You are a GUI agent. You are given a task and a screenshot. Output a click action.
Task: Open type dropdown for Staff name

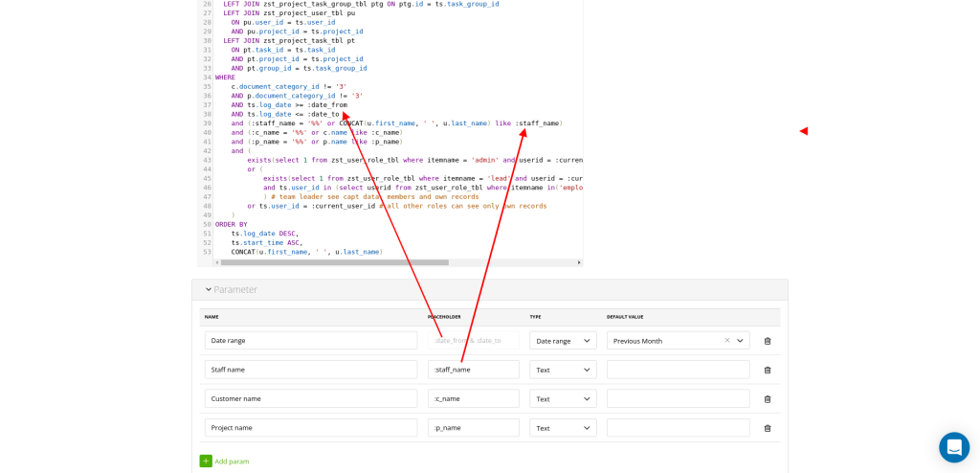[563, 370]
